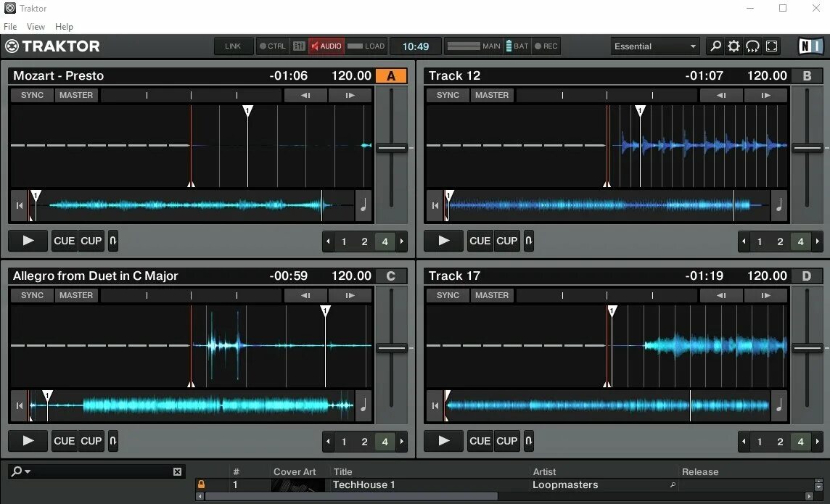This screenshot has height=504, width=830.
Task: Set Deck D as MASTER
Action: point(492,296)
